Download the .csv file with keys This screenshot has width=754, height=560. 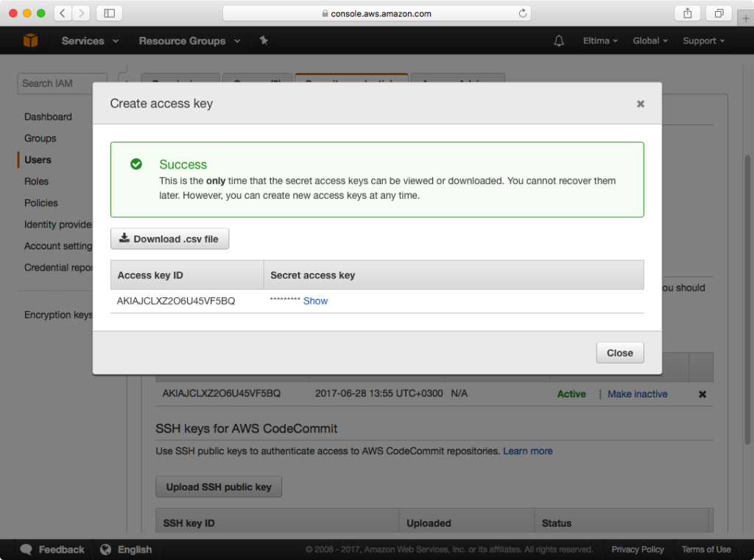pos(170,239)
